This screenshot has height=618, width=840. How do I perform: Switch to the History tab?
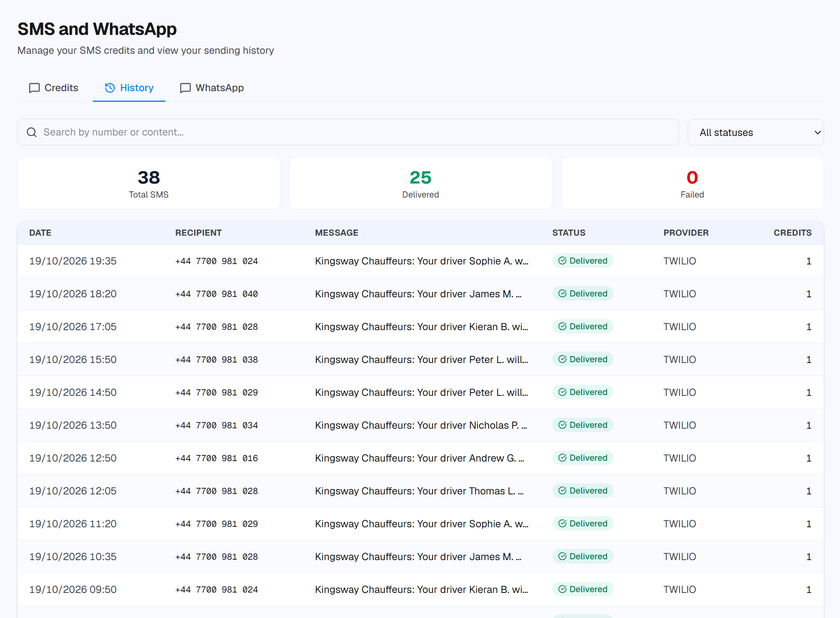click(129, 88)
